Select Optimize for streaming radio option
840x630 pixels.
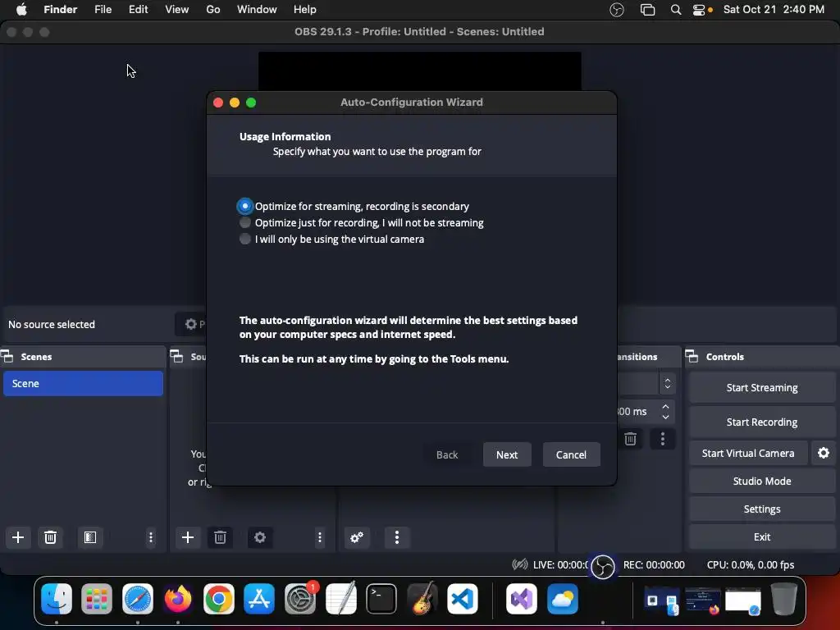244,206
